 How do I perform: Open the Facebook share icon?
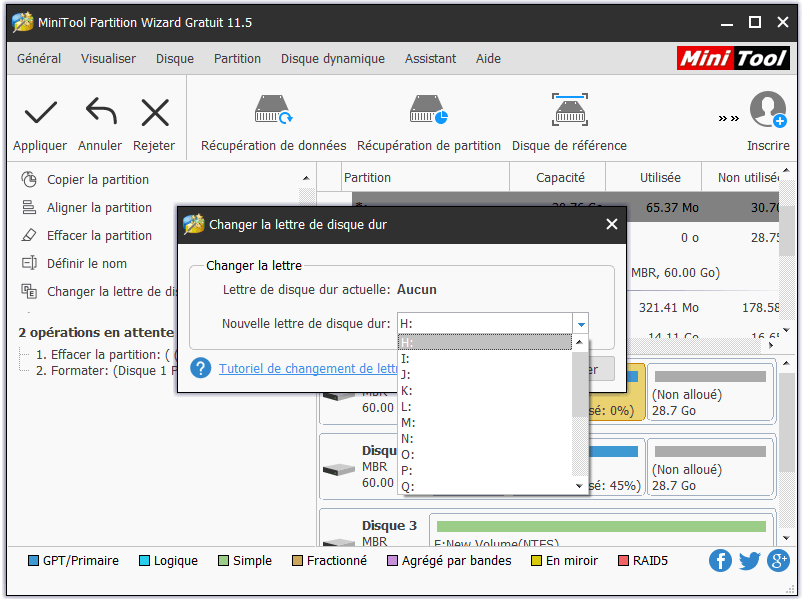point(720,561)
